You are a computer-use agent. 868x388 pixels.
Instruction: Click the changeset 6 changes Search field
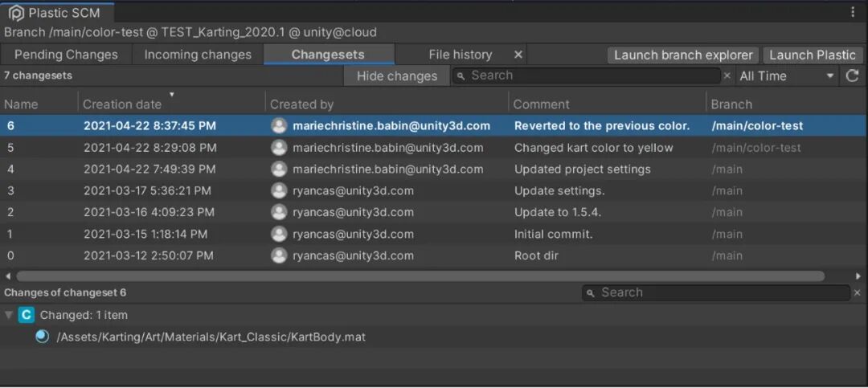[x=716, y=292]
